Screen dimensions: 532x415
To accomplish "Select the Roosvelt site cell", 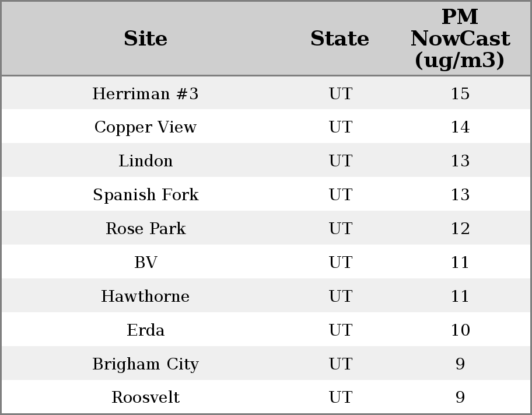I will click(145, 397).
